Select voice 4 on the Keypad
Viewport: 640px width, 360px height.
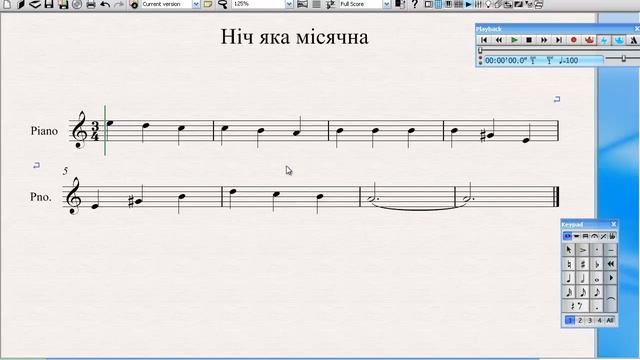[600, 320]
